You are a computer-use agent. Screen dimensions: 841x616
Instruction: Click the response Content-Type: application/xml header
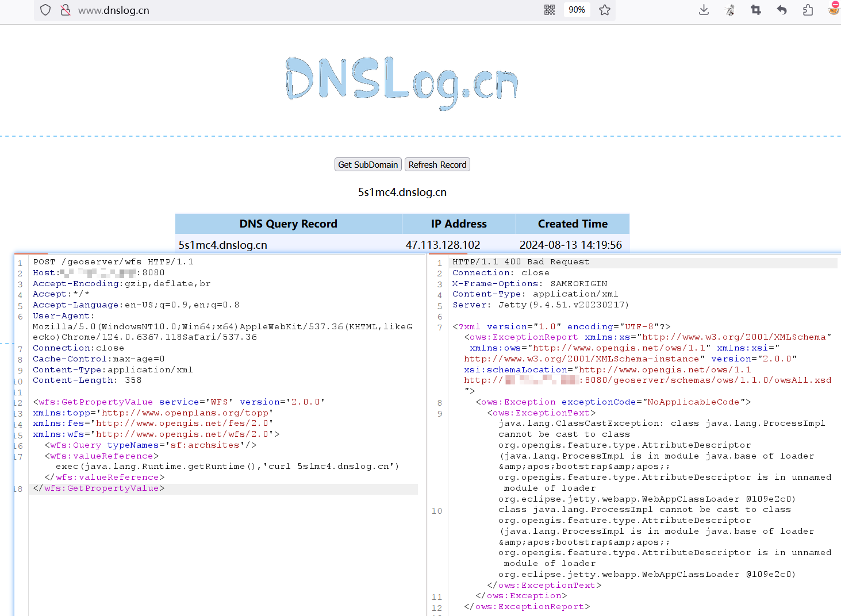tap(535, 295)
